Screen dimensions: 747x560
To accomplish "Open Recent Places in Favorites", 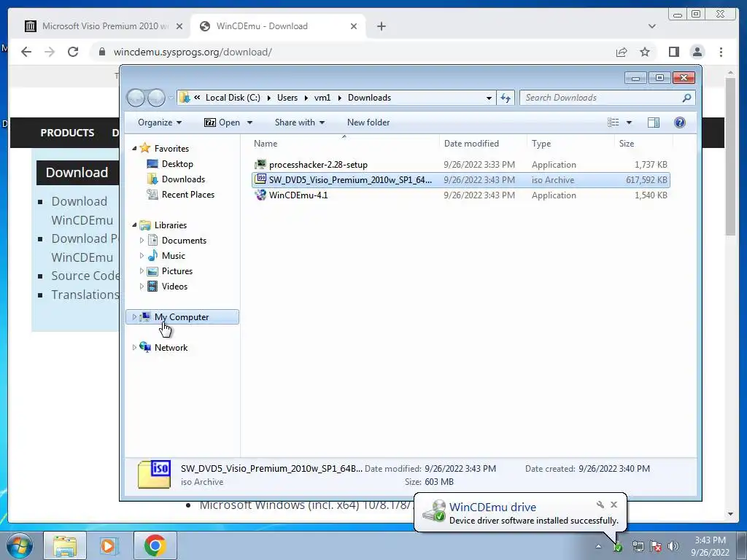I will 187,194.
